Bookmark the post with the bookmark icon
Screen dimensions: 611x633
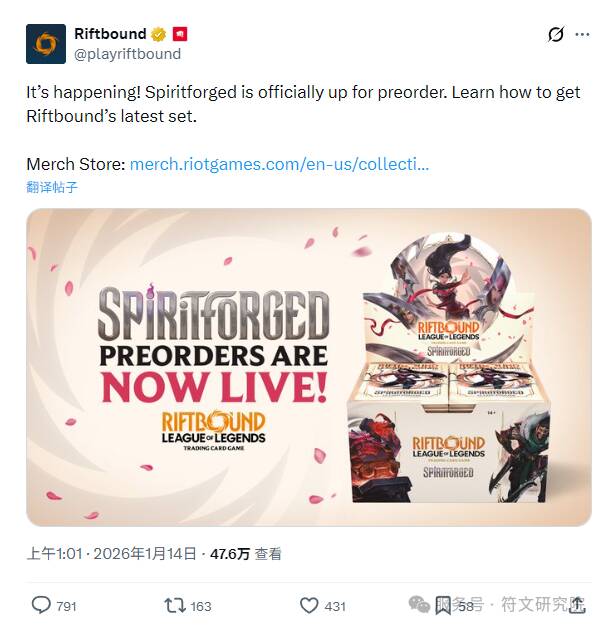443,606
